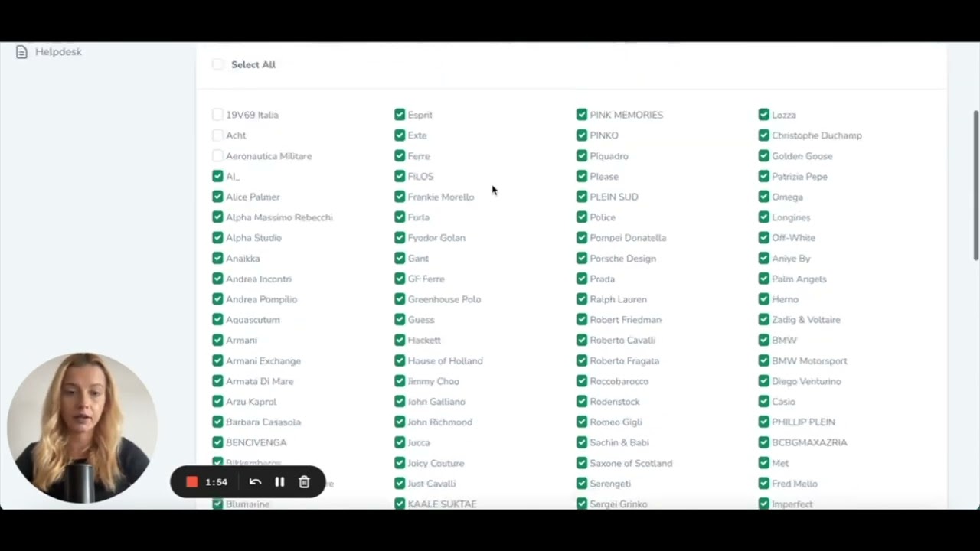Click the Greenhouse Polo label
Image resolution: width=980 pixels, height=551 pixels.
444,299
